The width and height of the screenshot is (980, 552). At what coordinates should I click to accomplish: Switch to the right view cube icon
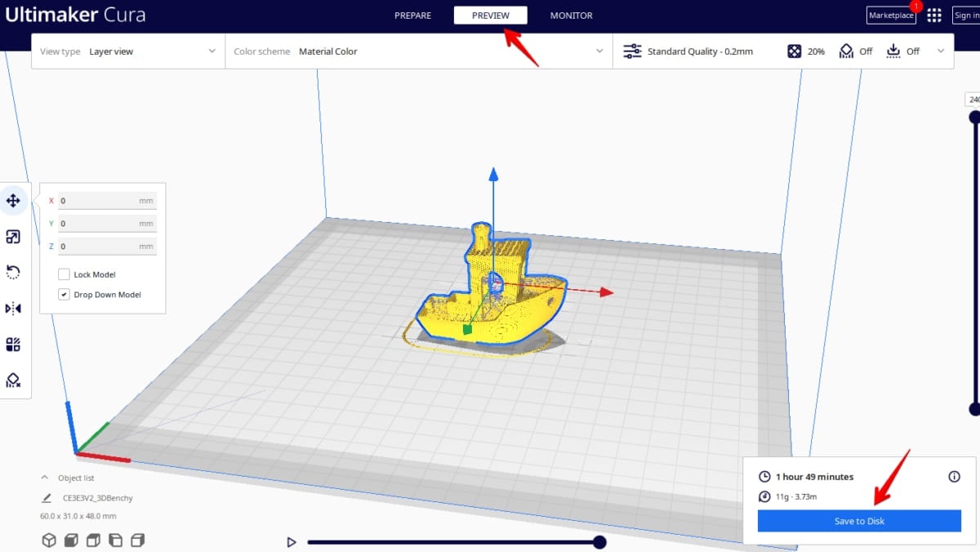point(137,540)
